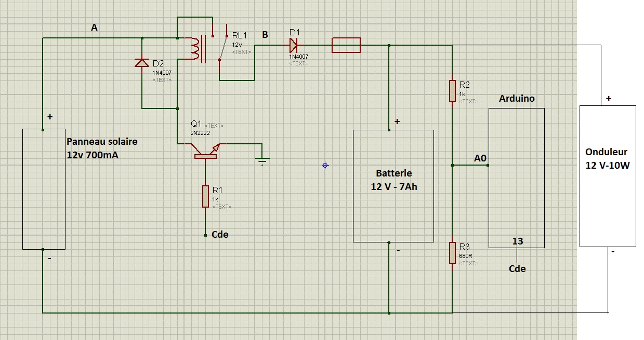Click the 12v 700mA text
The image size is (644, 340).
click(93, 155)
